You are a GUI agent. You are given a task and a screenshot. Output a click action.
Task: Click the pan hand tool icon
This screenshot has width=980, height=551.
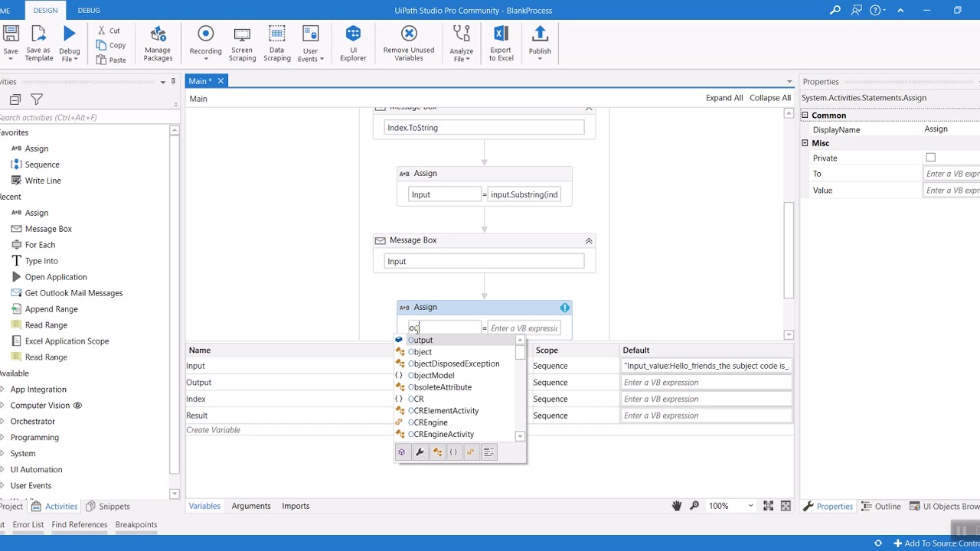[x=677, y=506]
